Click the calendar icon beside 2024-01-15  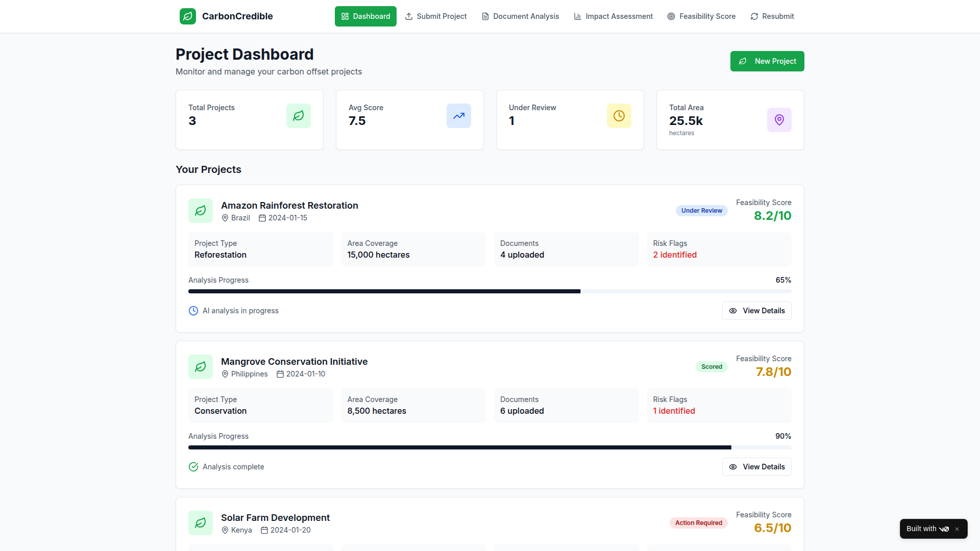tap(262, 218)
